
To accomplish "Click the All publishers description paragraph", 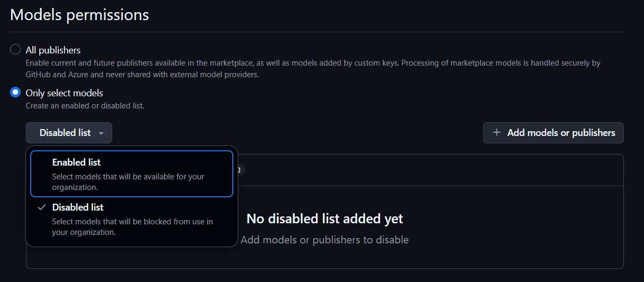I will 312,69.
